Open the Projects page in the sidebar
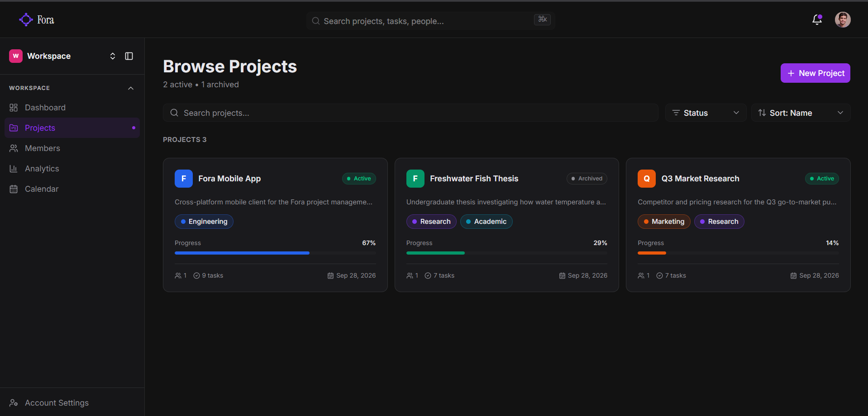Screen dimensions: 868x416 72,128
